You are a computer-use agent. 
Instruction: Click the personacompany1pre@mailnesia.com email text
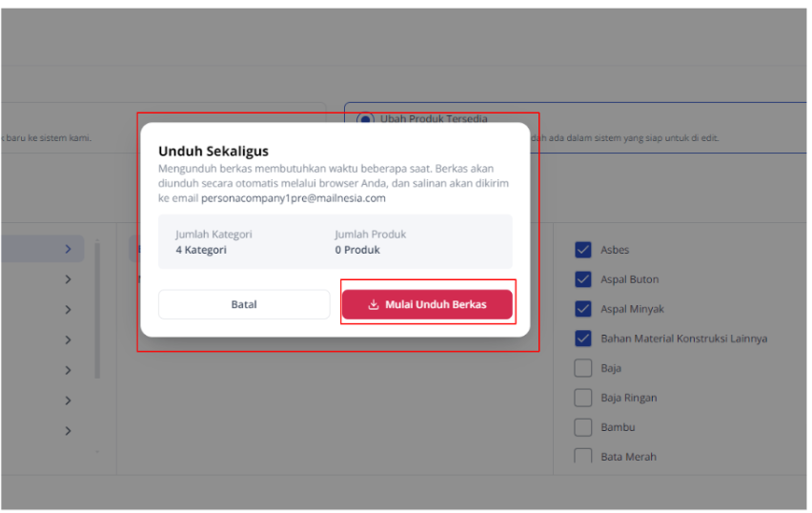[x=294, y=198]
